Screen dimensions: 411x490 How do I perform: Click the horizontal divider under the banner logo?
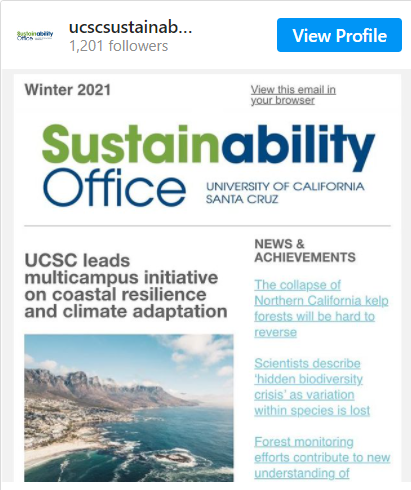click(207, 226)
